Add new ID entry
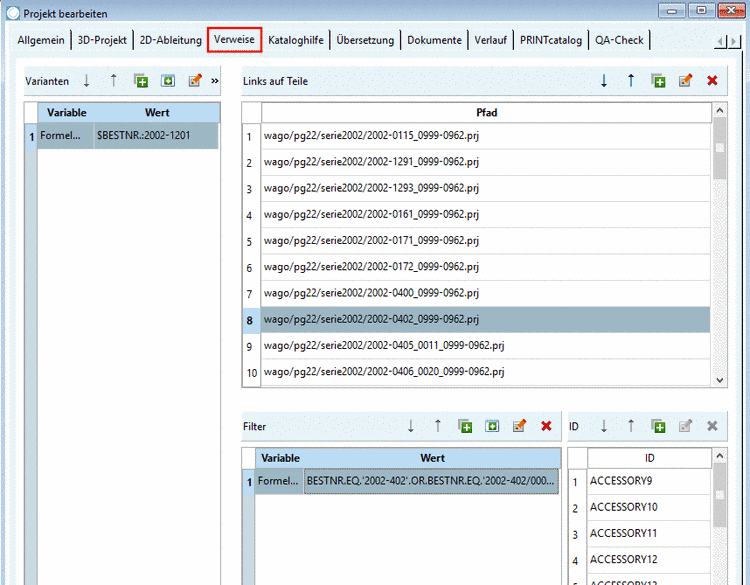The width and height of the screenshot is (750, 585). pos(658,426)
